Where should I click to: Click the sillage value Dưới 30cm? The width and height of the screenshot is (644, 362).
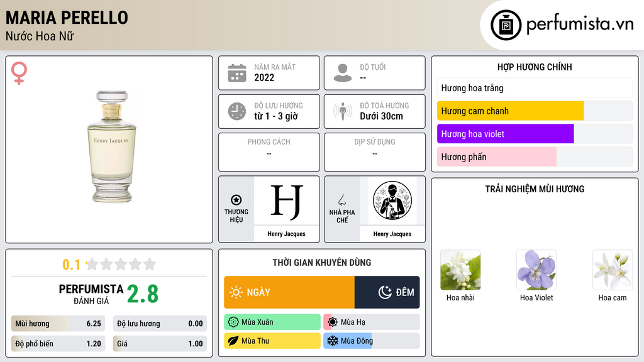[382, 116]
